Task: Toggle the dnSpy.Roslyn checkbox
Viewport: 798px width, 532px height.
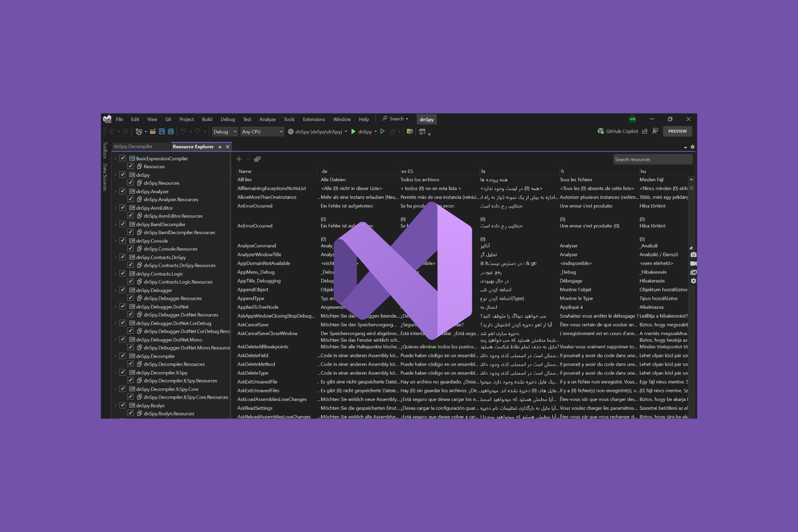Action: coord(123,405)
